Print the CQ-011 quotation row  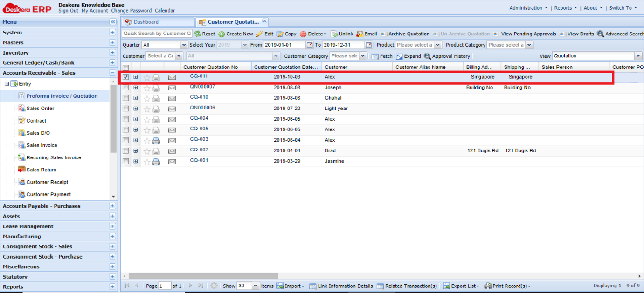click(156, 77)
